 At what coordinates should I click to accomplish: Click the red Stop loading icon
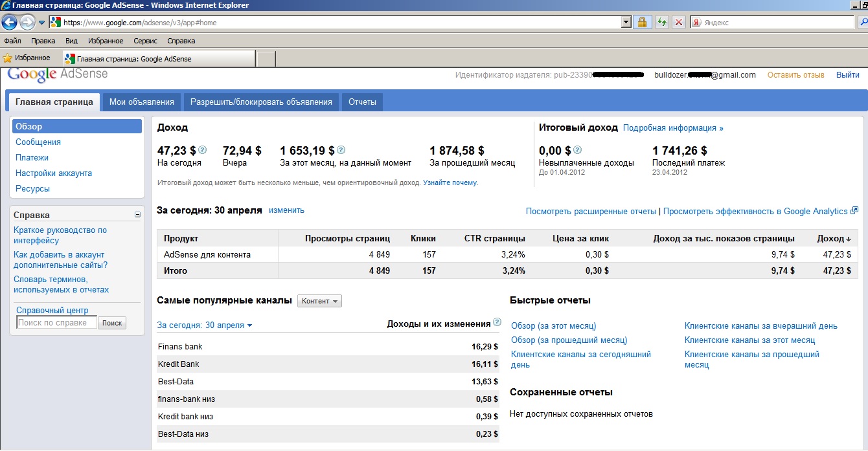[x=678, y=23]
